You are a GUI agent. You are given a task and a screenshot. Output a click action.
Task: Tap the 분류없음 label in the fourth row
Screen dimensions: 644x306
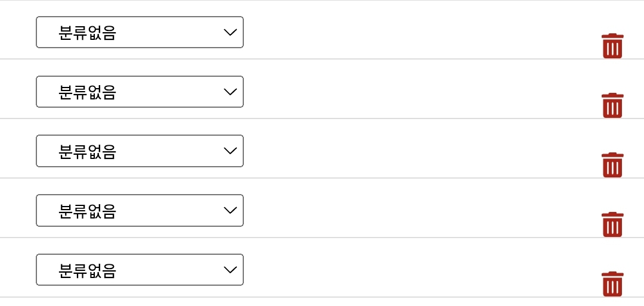point(87,211)
